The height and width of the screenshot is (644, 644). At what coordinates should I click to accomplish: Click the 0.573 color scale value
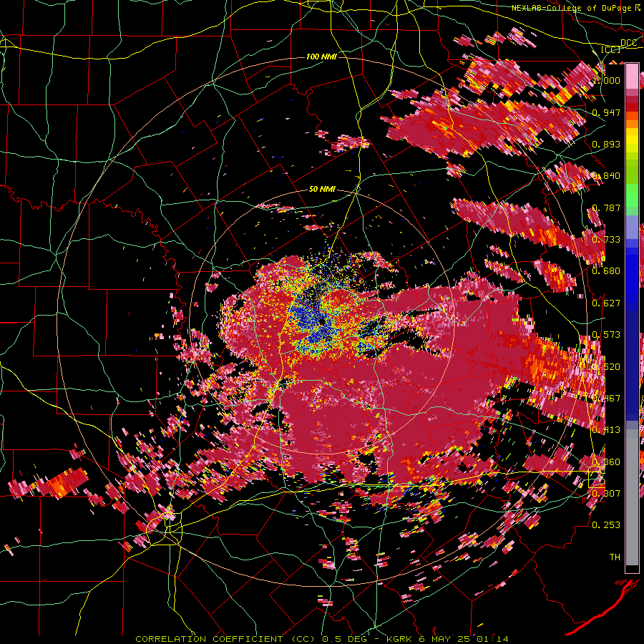[x=606, y=335]
